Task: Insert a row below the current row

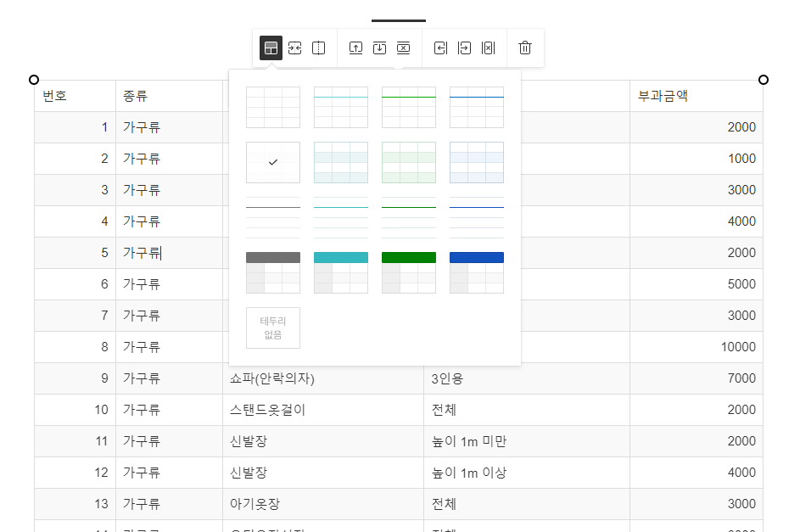Action: (x=379, y=48)
